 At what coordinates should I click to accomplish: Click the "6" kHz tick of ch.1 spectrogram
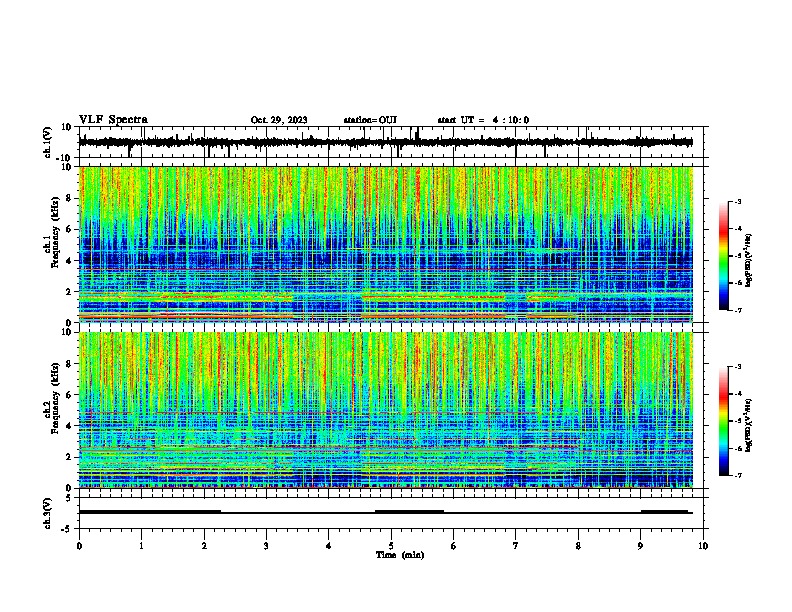click(70, 229)
